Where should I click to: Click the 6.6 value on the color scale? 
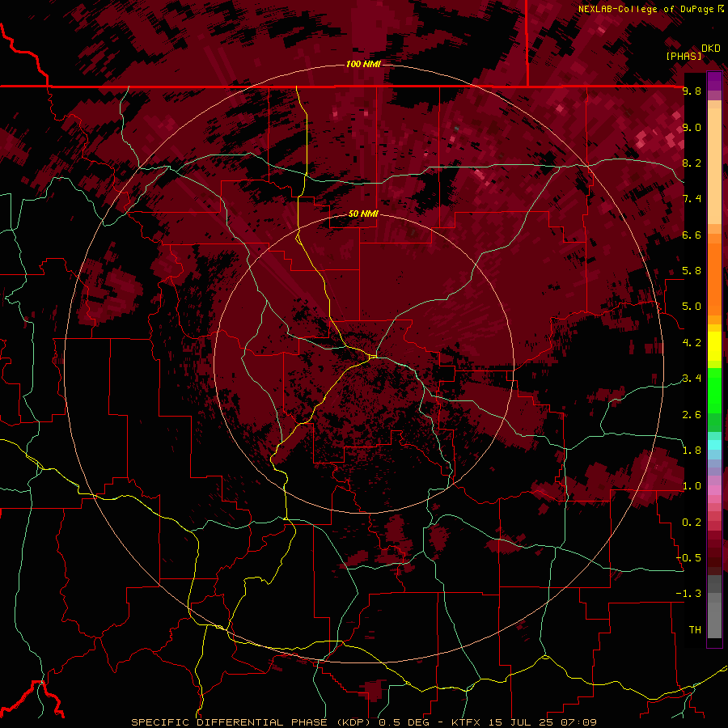point(692,235)
